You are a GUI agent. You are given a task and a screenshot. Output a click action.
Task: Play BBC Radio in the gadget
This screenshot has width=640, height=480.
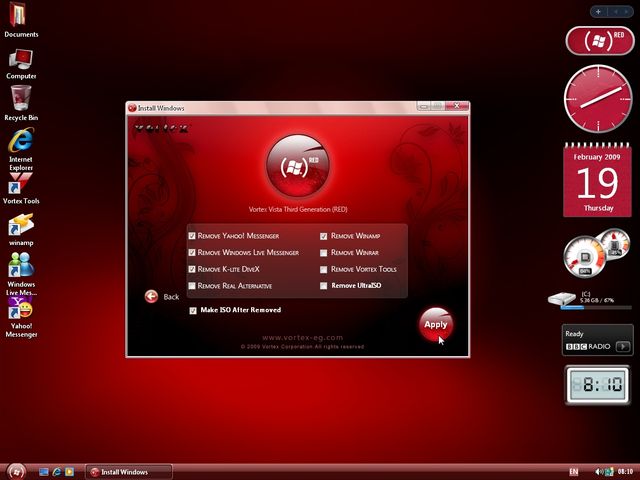(x=623, y=347)
